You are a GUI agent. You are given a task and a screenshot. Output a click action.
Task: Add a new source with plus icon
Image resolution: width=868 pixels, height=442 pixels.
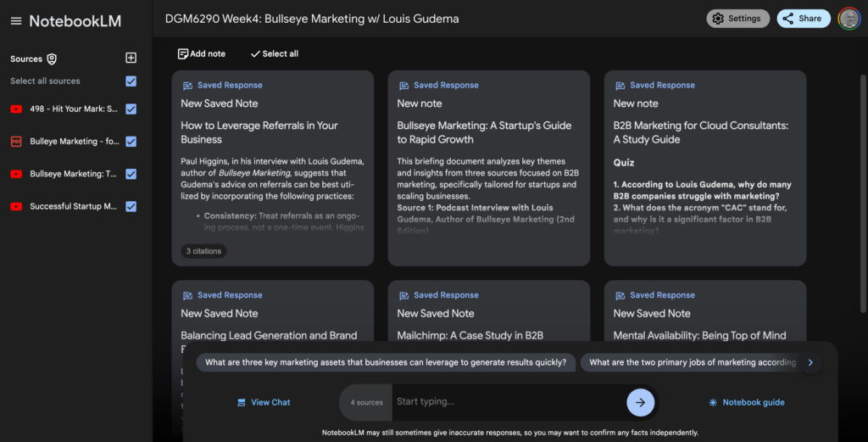[131, 59]
